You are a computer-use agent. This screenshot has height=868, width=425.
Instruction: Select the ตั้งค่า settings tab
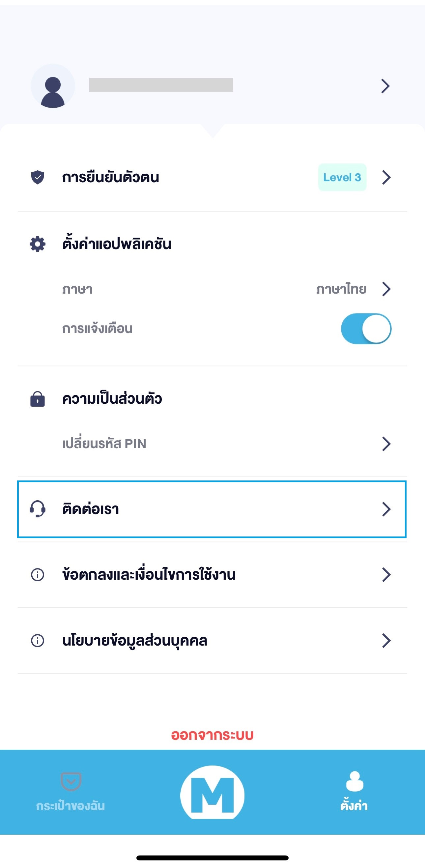(x=354, y=791)
